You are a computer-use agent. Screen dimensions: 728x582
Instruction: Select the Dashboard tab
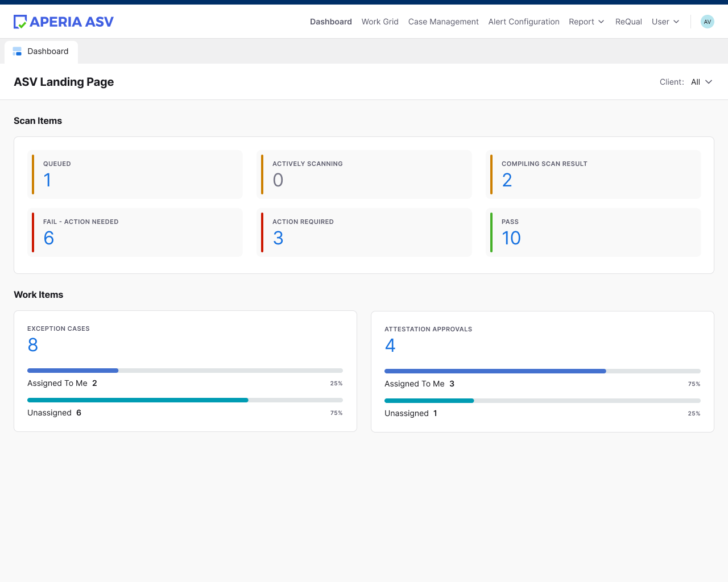(41, 51)
